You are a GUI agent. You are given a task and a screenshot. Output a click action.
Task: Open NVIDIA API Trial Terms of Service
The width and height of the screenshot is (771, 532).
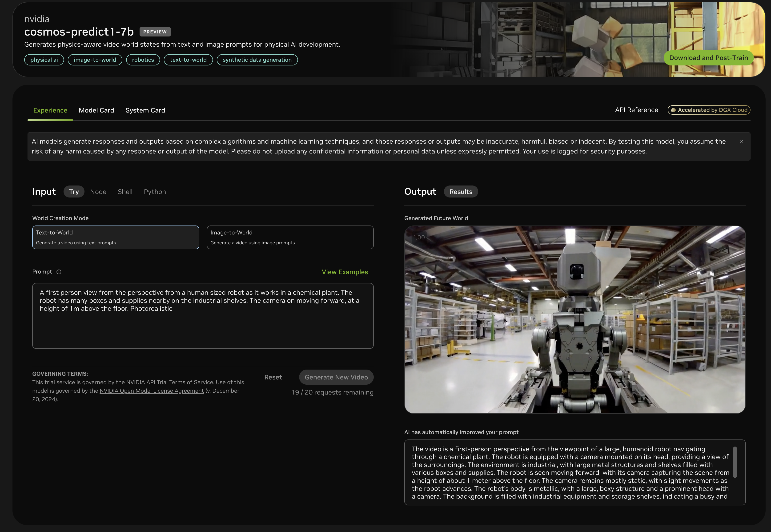coord(170,382)
